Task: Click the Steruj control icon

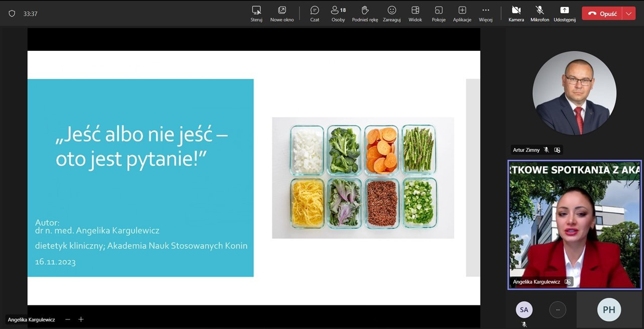Action: (256, 14)
